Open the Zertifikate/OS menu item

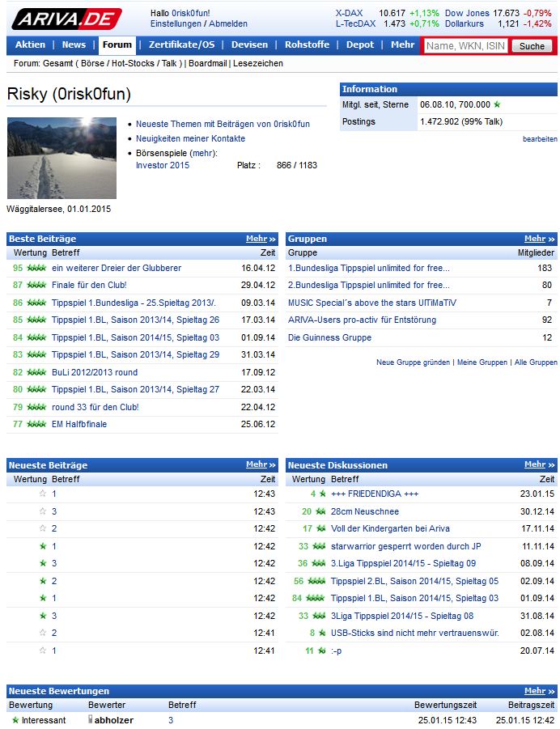point(181,45)
